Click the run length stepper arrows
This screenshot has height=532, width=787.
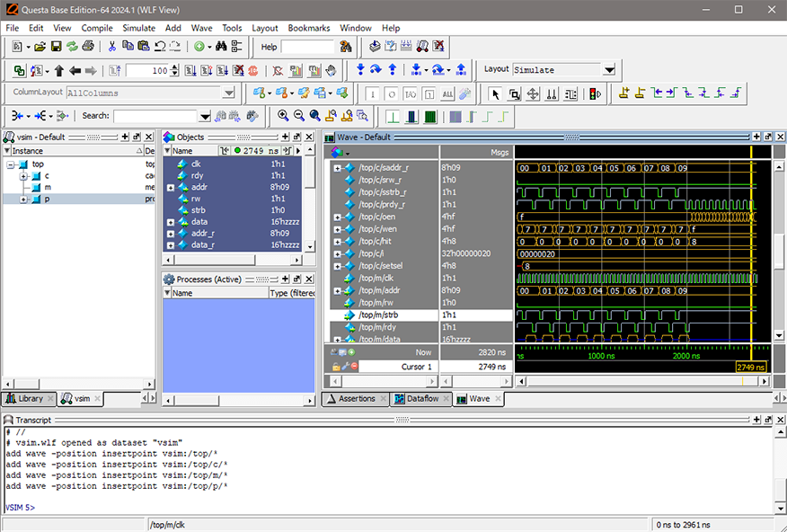[174, 71]
